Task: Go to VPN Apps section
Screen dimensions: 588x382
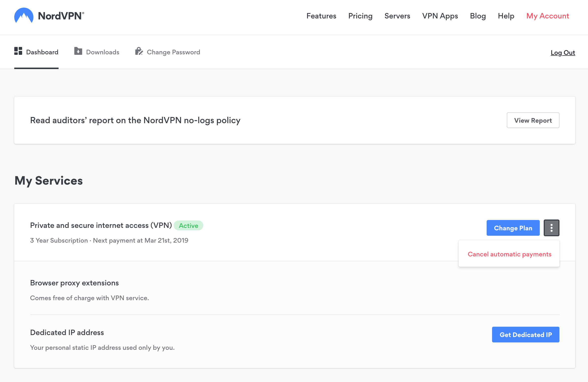Action: (x=440, y=16)
